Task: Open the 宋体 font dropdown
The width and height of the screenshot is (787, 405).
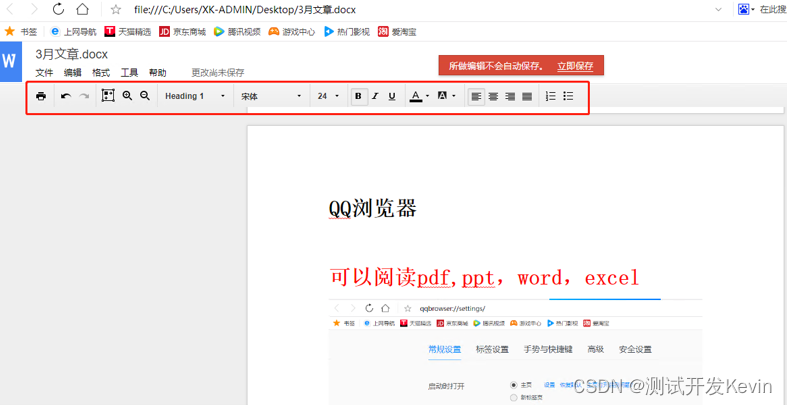Action: pyautogui.click(x=272, y=96)
